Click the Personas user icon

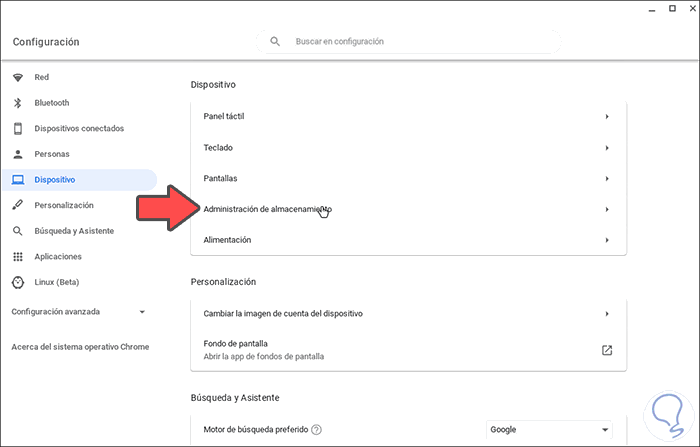point(17,154)
